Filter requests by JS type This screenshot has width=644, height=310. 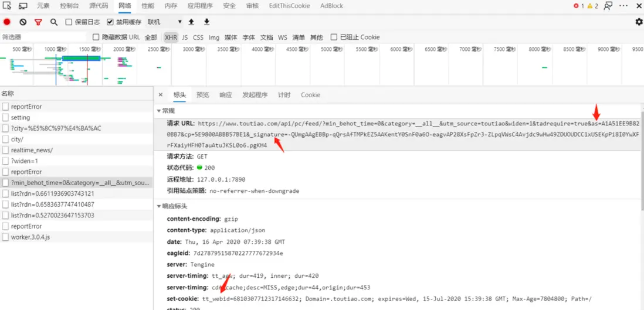(x=185, y=37)
